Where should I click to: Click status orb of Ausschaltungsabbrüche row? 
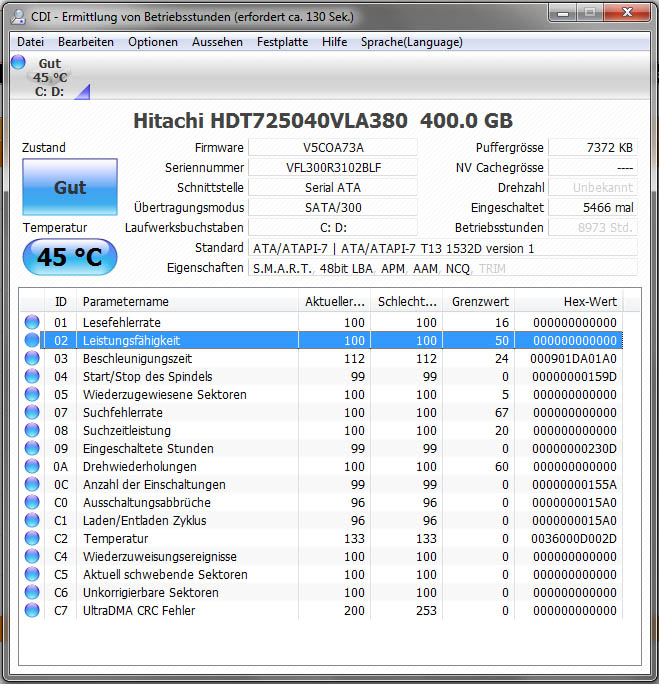pyautogui.click(x=32, y=502)
